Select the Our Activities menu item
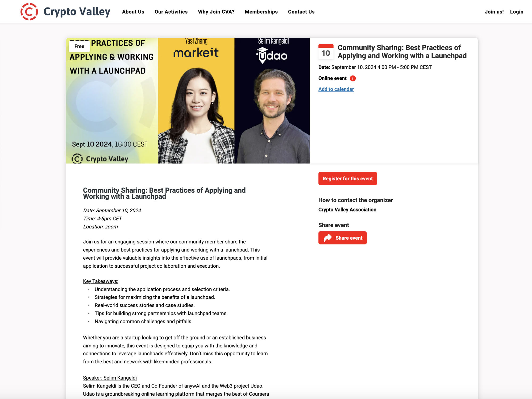 pos(171,12)
